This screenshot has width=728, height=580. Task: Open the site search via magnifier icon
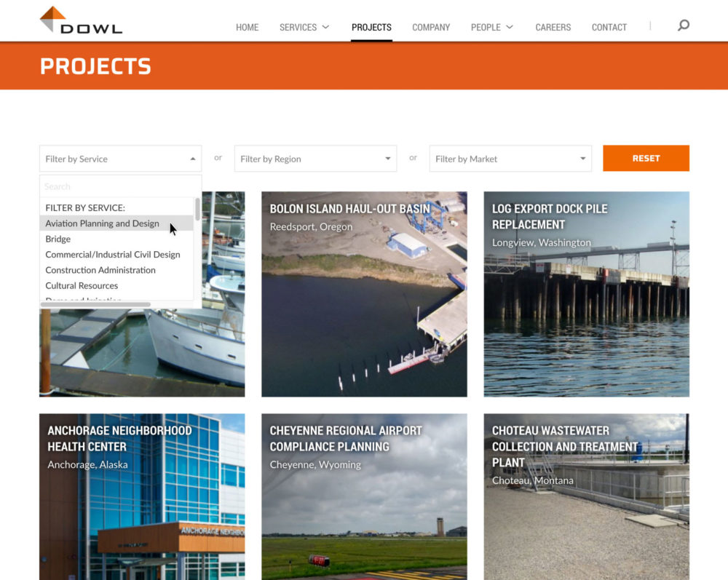coord(683,24)
